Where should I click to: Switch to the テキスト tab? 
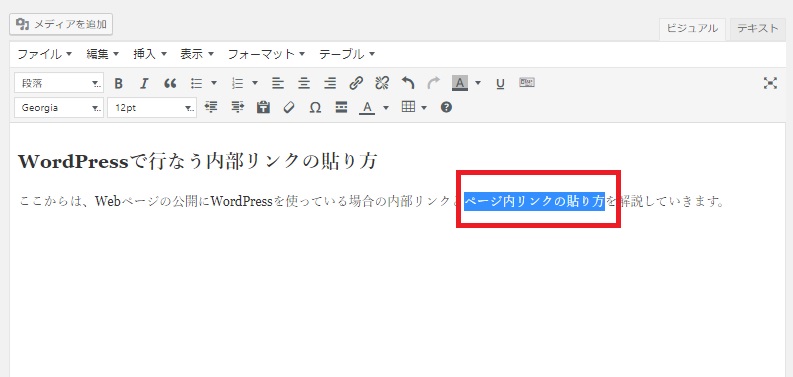(x=757, y=29)
